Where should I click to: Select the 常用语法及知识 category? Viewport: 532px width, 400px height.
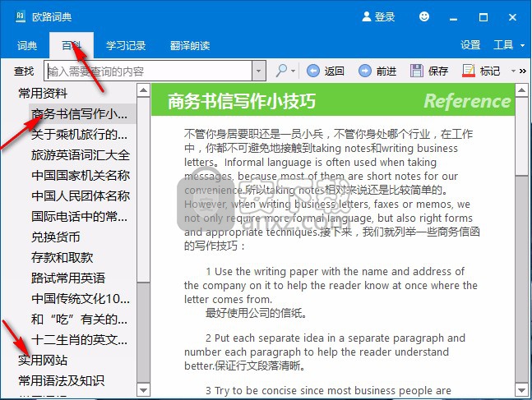tap(61, 380)
